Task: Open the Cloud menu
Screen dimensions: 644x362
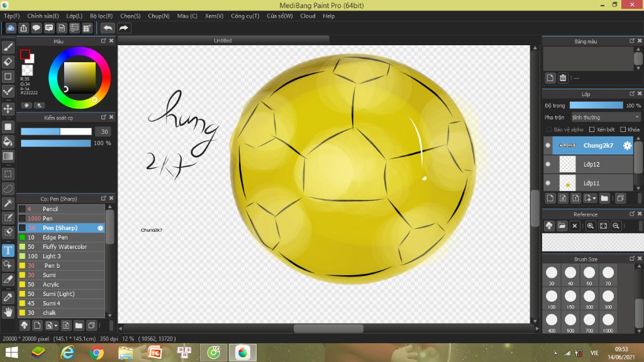Action: pyautogui.click(x=308, y=16)
